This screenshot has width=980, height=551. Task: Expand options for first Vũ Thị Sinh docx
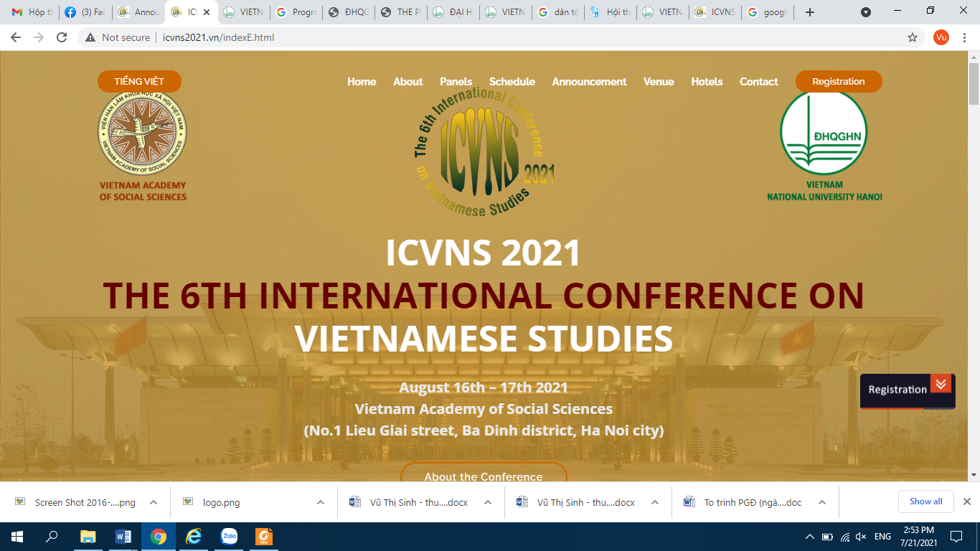coord(488,502)
